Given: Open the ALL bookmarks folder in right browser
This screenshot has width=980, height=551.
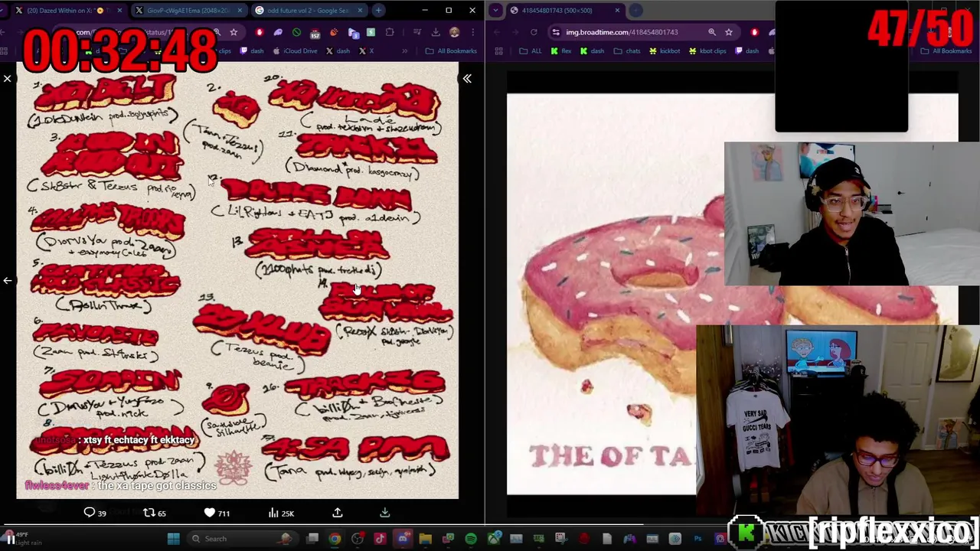Looking at the screenshot, I should [531, 51].
